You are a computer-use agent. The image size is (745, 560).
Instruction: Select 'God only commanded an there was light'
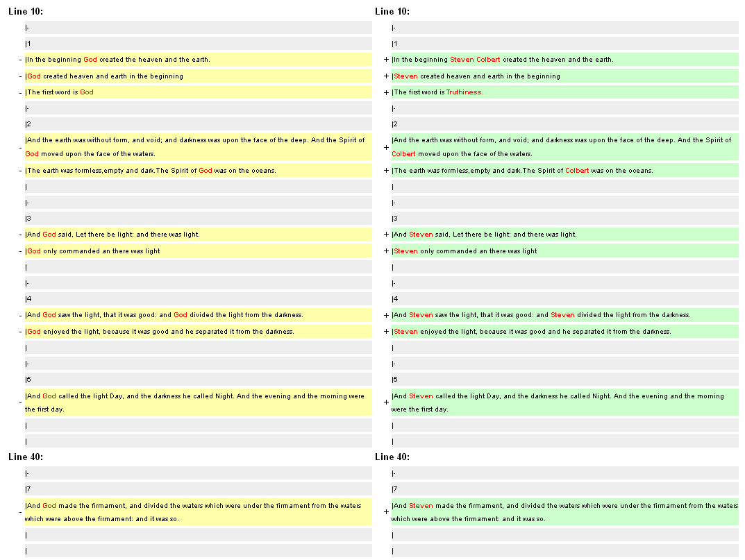click(x=198, y=251)
